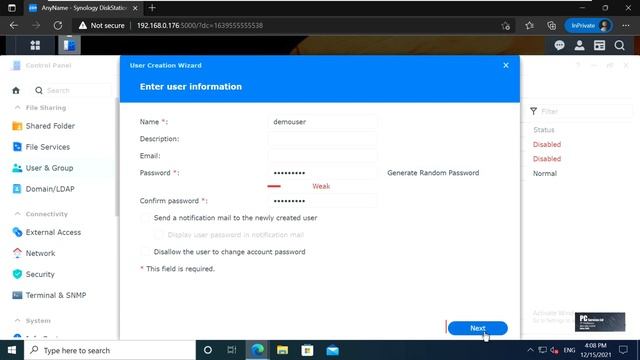Open Microsoft Store from taskbar
Screen dimensions: 640x360
coord(307,350)
